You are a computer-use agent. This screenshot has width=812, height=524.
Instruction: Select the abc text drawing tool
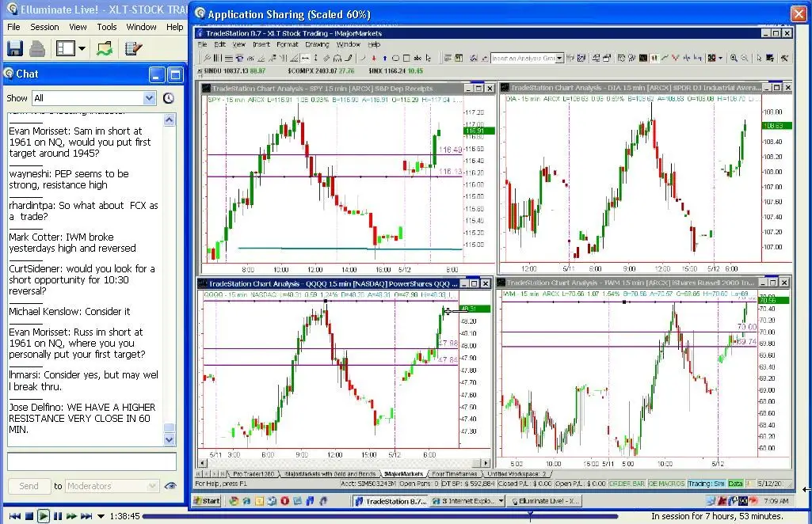click(417, 59)
